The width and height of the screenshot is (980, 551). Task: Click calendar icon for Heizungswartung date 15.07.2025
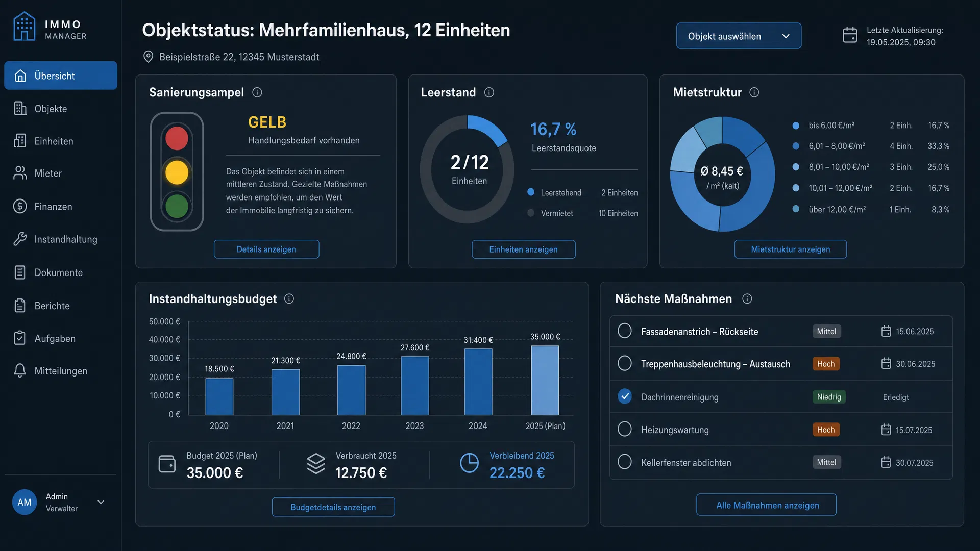tap(886, 430)
